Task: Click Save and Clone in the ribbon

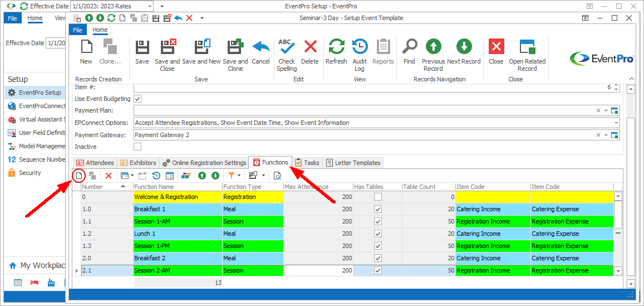Action: coord(235,55)
